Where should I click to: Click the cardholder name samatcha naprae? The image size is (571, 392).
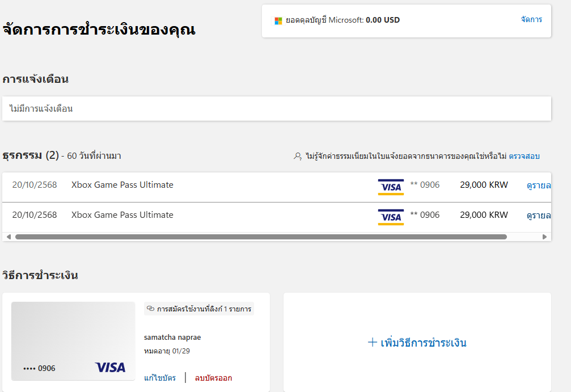click(x=172, y=338)
